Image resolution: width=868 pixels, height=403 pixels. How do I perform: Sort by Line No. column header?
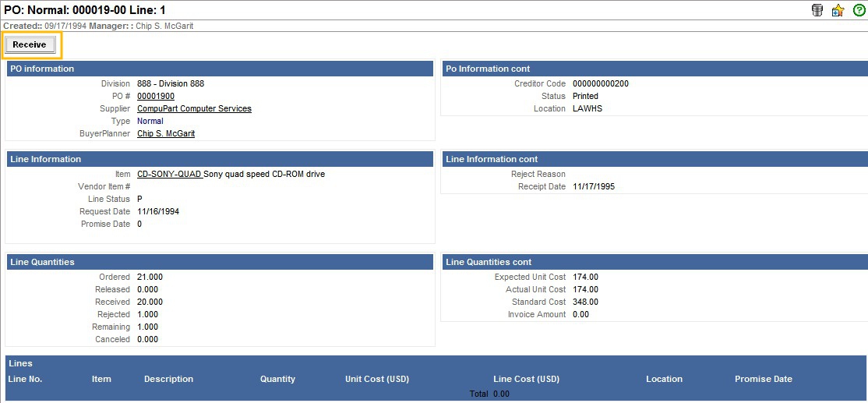(25, 379)
